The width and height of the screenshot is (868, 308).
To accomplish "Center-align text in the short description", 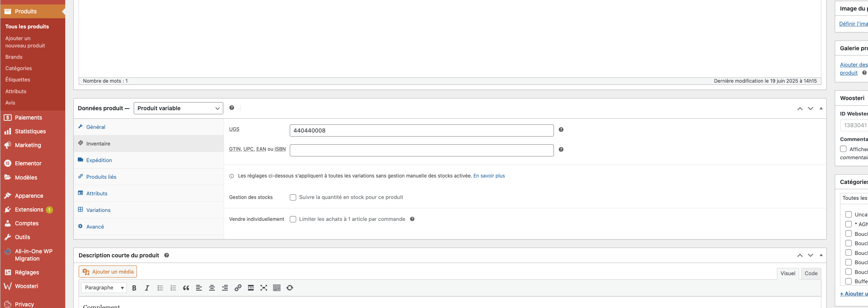I will (212, 288).
